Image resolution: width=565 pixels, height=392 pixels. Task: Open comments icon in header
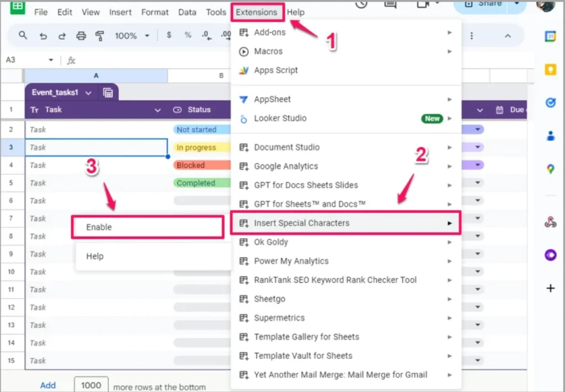click(x=390, y=4)
